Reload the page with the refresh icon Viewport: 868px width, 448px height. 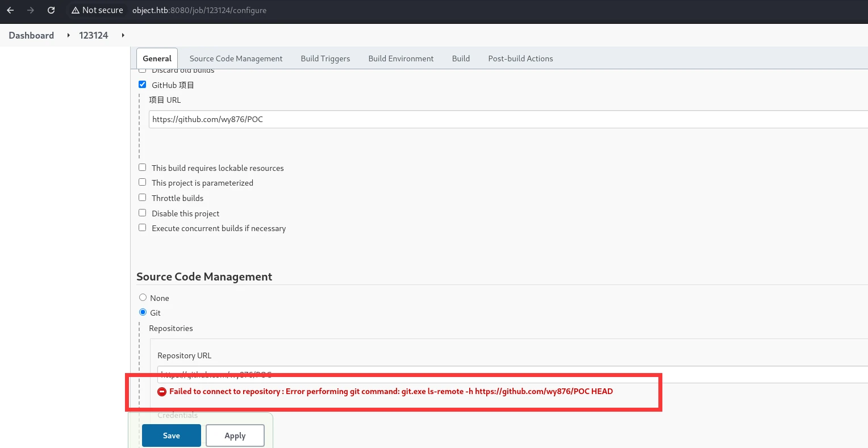pos(51,10)
